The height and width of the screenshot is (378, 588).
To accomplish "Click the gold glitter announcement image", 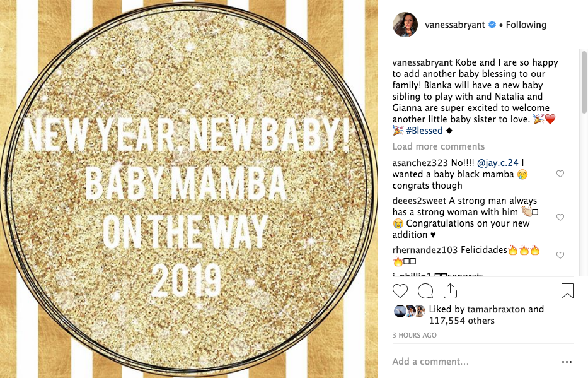I will click(x=189, y=189).
